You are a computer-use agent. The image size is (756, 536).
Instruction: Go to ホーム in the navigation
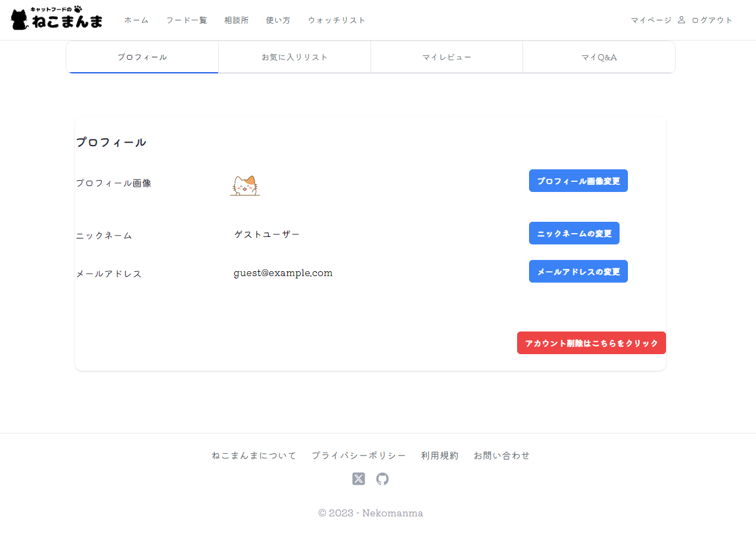pyautogui.click(x=136, y=20)
